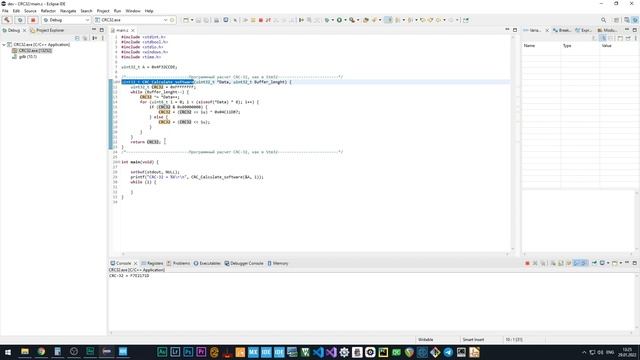Open Telegram from the taskbar
The height and width of the screenshot is (360, 640).
tap(448, 352)
